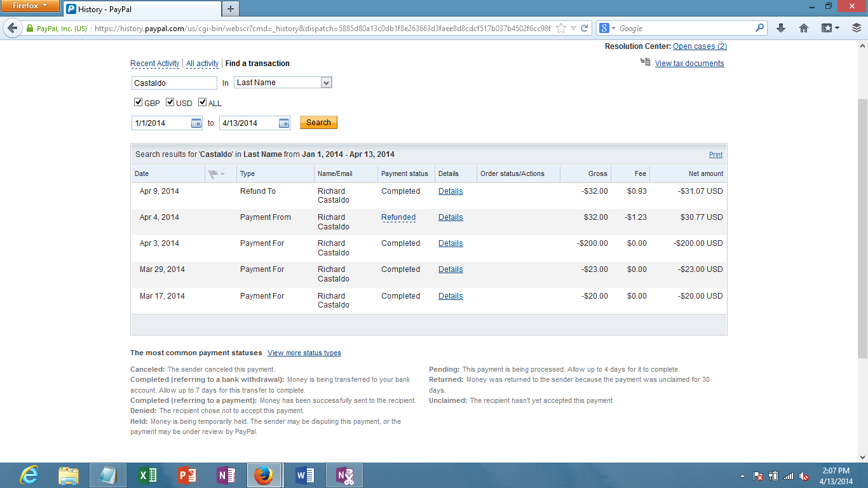Open the Firefox menu dropdown
This screenshot has width=868, height=488.
(30, 6)
